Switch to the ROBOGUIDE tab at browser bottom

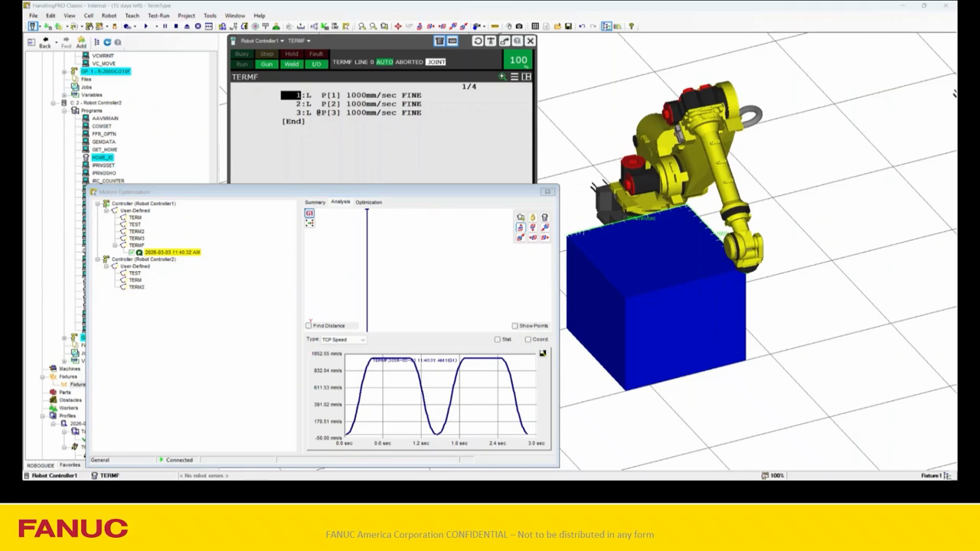pos(41,465)
